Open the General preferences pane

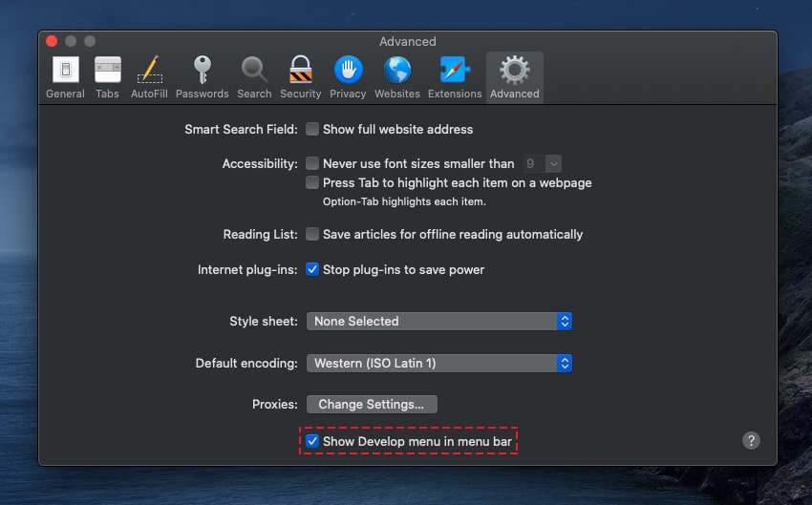[65, 77]
